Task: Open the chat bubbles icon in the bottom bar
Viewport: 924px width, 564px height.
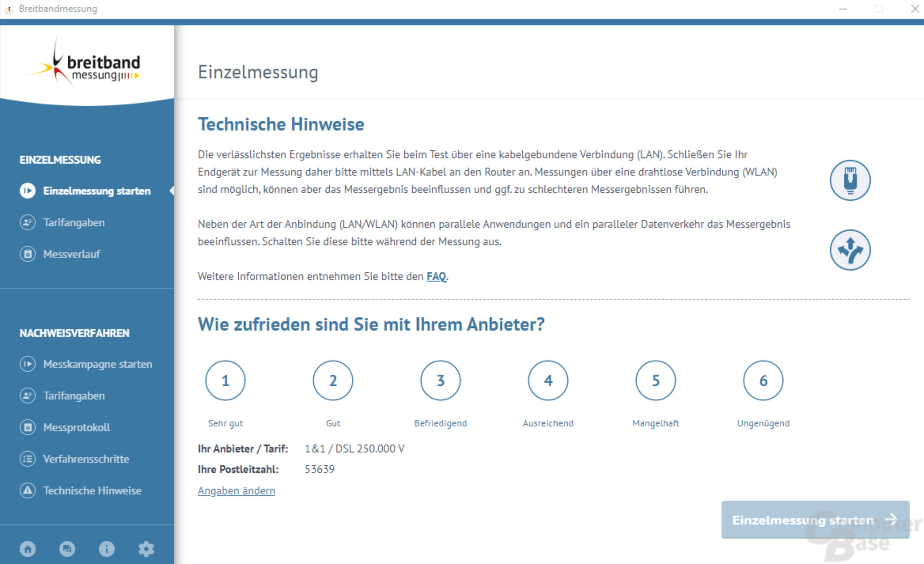Action: pyautogui.click(x=67, y=549)
